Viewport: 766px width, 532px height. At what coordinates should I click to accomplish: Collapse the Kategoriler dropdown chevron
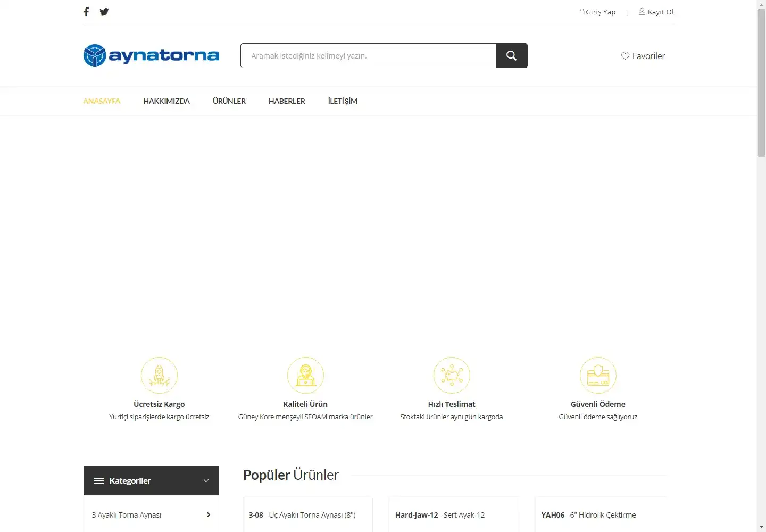pyautogui.click(x=206, y=481)
